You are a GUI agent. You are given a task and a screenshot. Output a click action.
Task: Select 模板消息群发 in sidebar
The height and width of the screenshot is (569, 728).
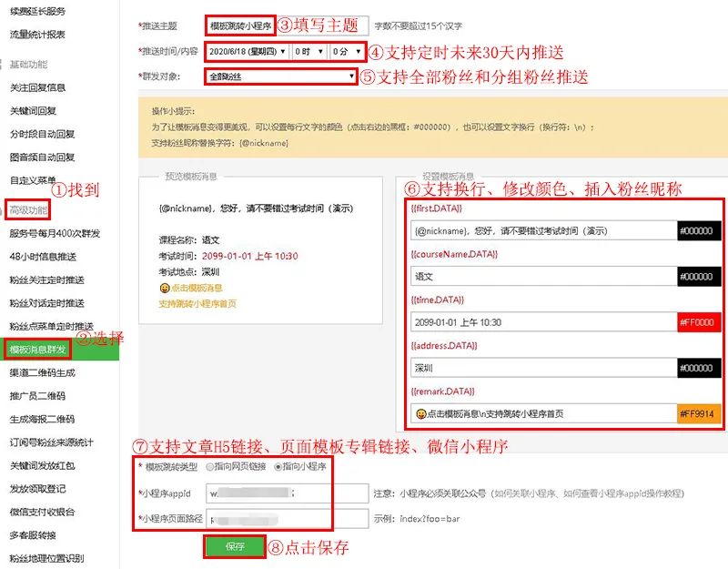click(x=37, y=350)
